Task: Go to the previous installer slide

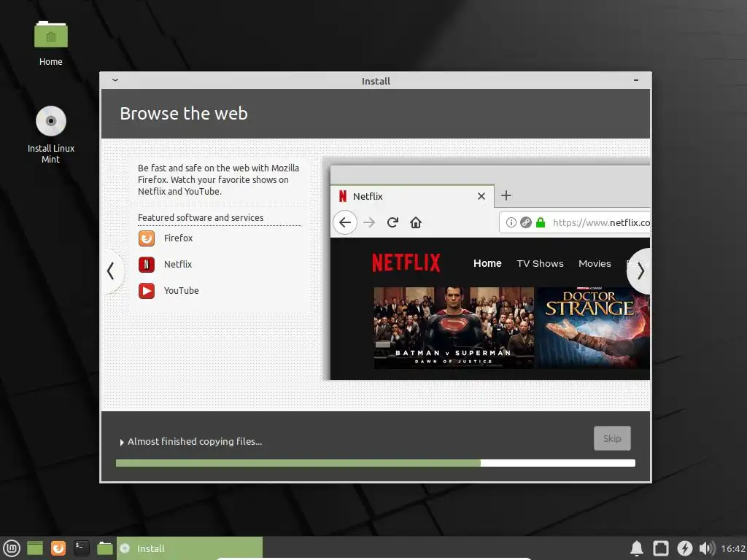Action: (x=111, y=271)
